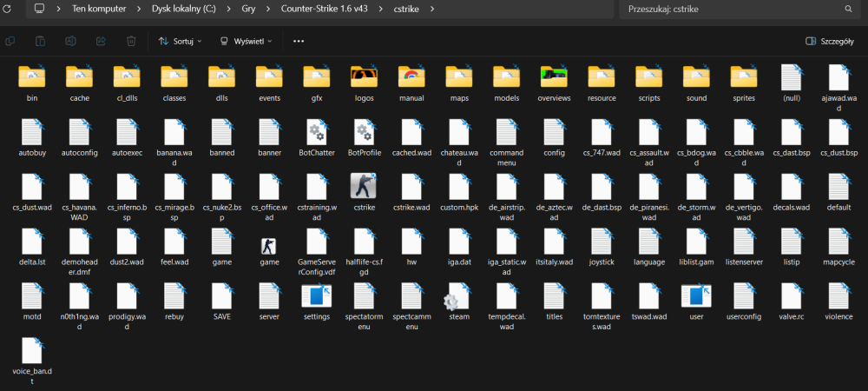Screen dimensions: 868x391
Task: Open the overviews folder
Action: pyautogui.click(x=554, y=77)
